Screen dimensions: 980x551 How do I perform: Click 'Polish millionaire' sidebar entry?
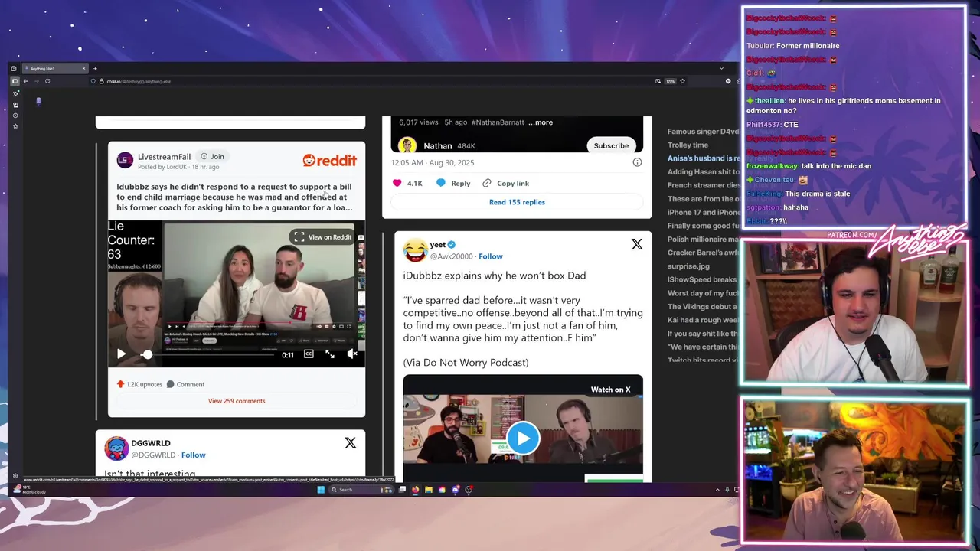click(704, 240)
